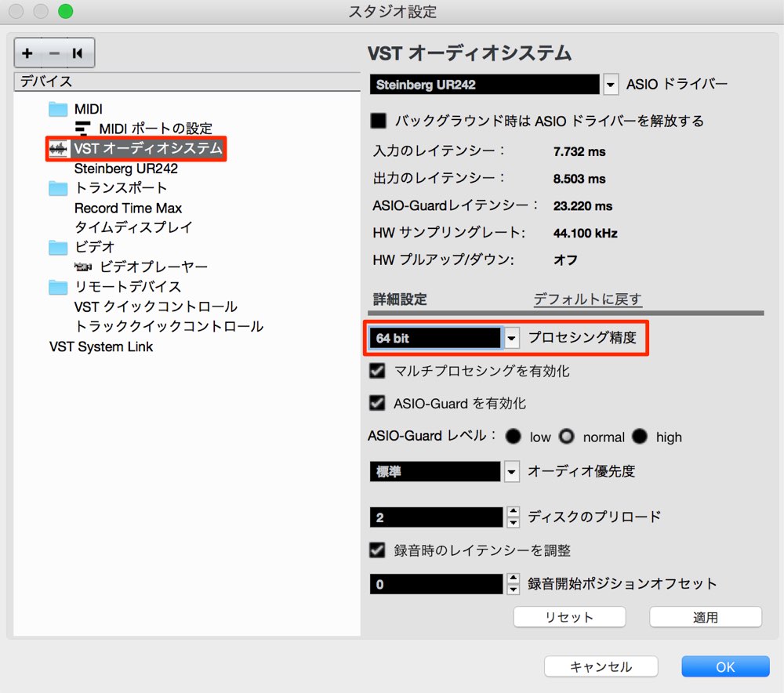Increase ディスクのプリロード with up stepper arrow
This screenshot has width=784, height=693.
(x=513, y=511)
